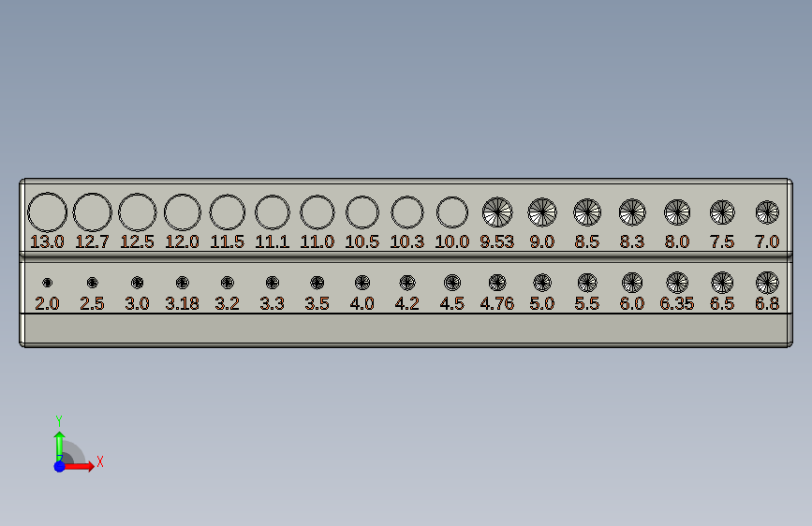Click the engraved text 11.1

[x=273, y=241]
